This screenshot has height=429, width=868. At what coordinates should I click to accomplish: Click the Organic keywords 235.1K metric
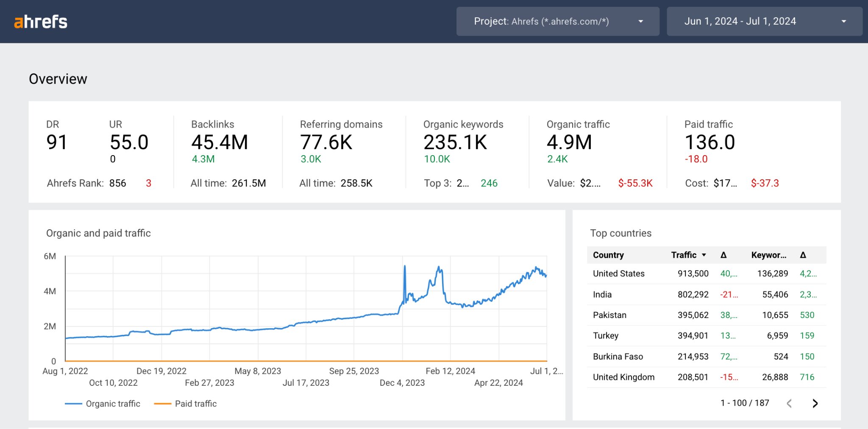click(456, 142)
